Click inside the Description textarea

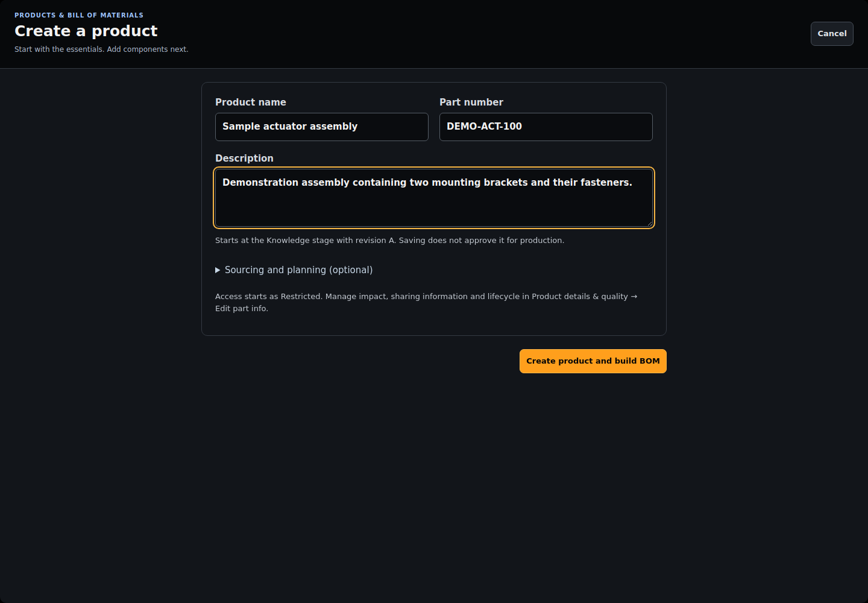click(x=434, y=198)
